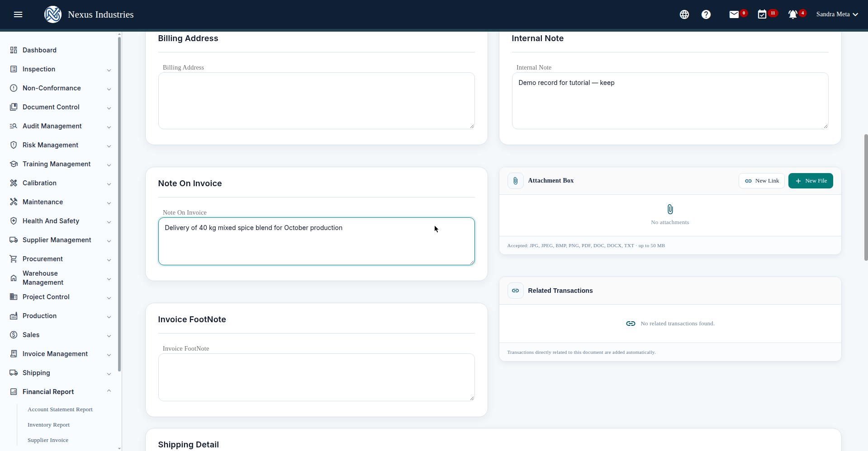Open the calendar tasks icon

point(762,14)
